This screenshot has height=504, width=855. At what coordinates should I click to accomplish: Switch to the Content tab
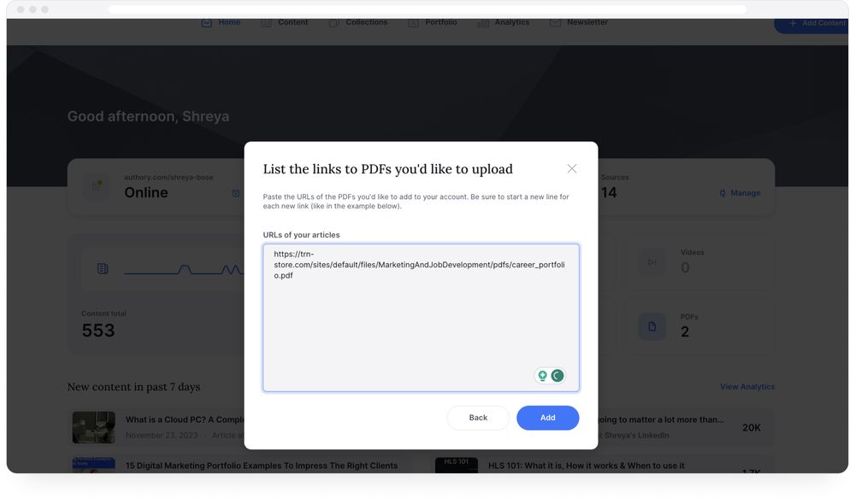click(285, 22)
